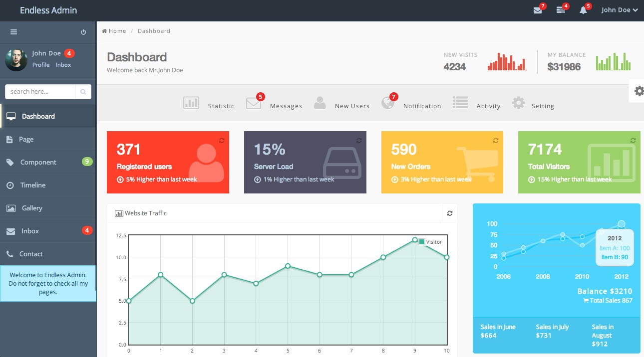Viewport: 644px width, 357px height.
Task: Click the New Visits 4234 value
Action: tap(455, 67)
